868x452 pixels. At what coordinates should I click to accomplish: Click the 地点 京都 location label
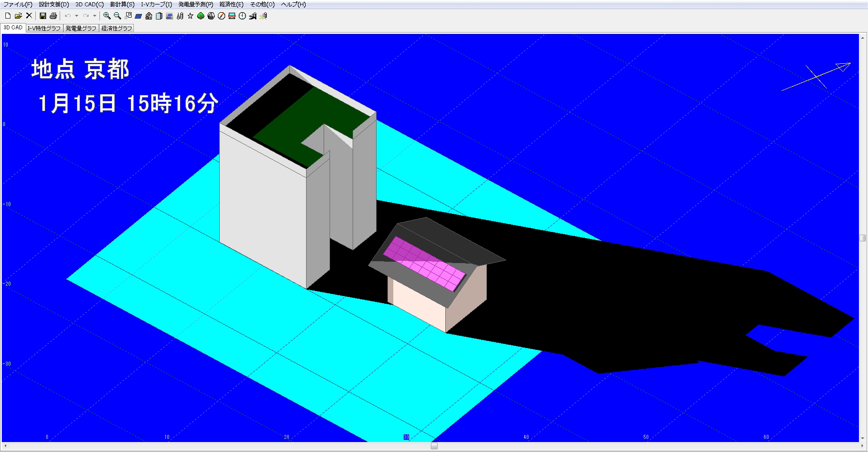(80, 70)
